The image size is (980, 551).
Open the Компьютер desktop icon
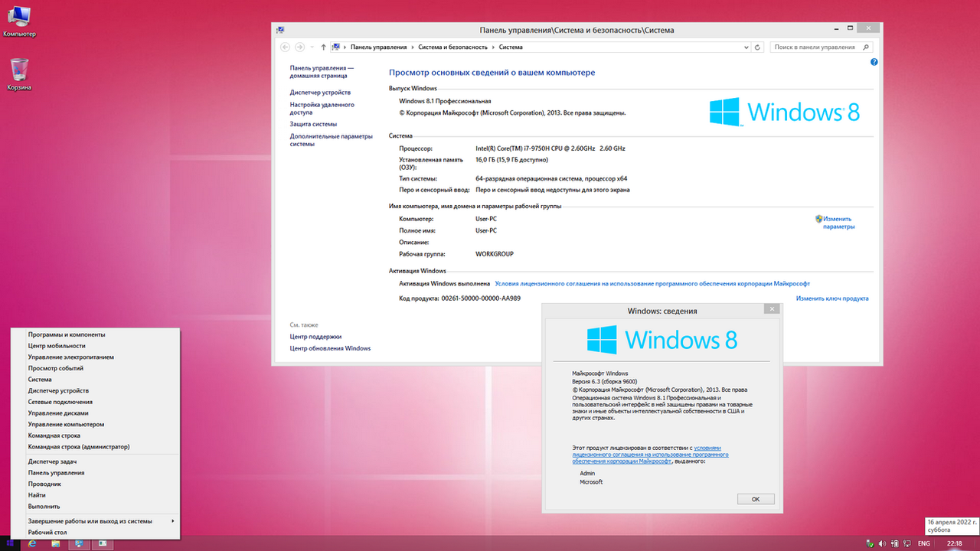19,21
